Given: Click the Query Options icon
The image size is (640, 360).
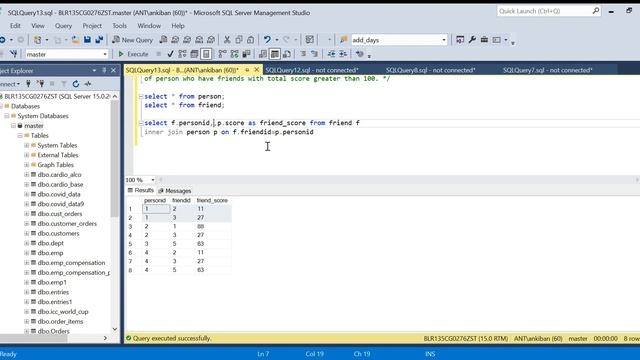Looking at the screenshot, I should 194,54.
